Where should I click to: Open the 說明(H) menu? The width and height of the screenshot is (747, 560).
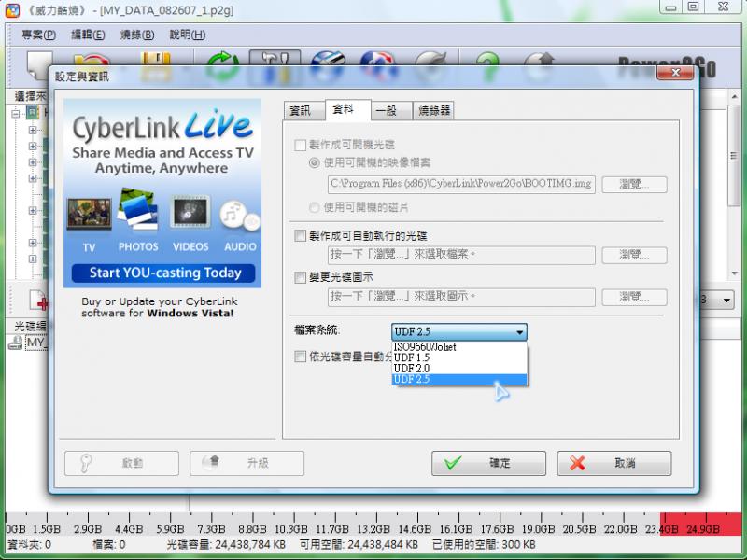point(188,35)
